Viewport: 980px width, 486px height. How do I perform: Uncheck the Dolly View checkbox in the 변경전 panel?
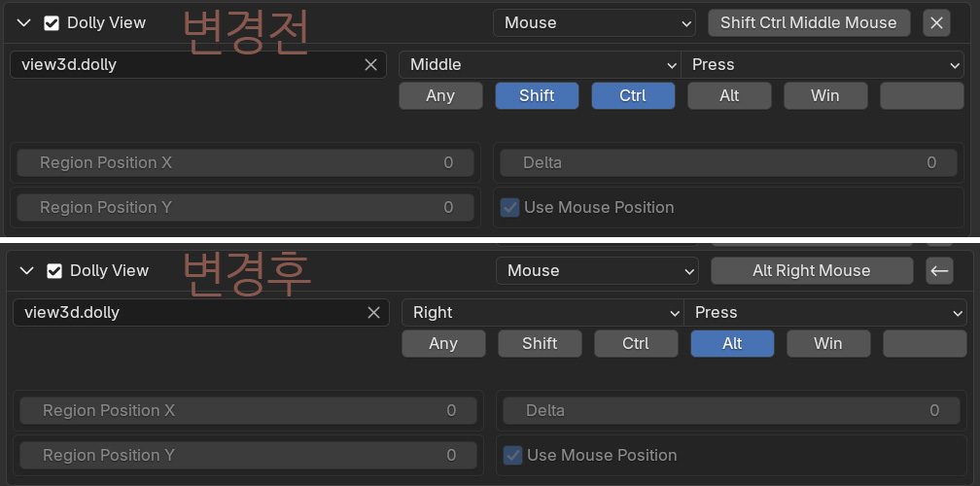tap(52, 23)
